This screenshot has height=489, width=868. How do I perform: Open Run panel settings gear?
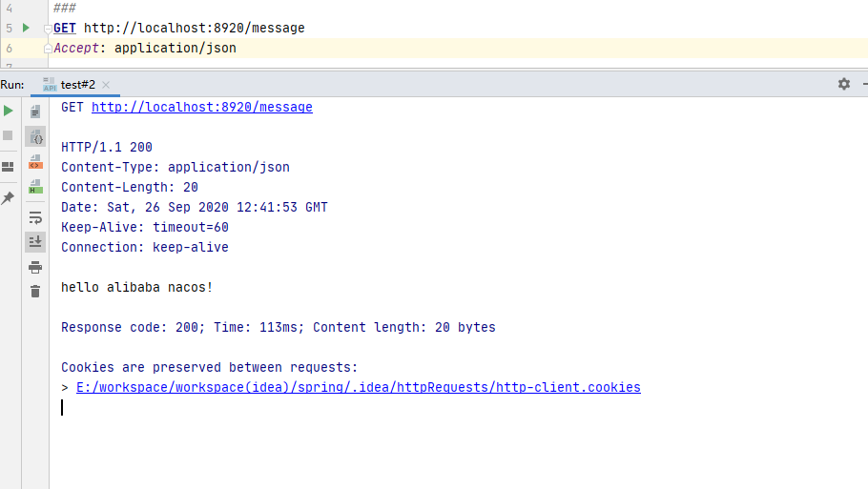click(x=843, y=84)
